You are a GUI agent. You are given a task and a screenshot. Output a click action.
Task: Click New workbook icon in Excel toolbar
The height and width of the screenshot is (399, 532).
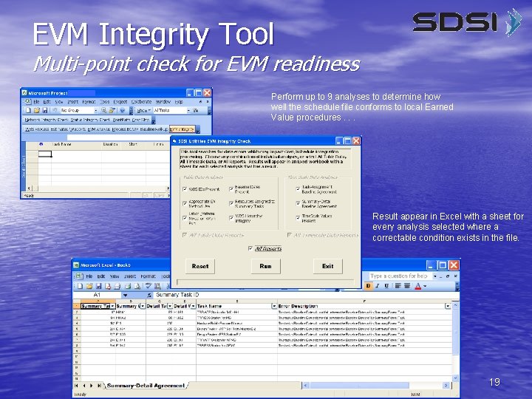[x=80, y=286]
